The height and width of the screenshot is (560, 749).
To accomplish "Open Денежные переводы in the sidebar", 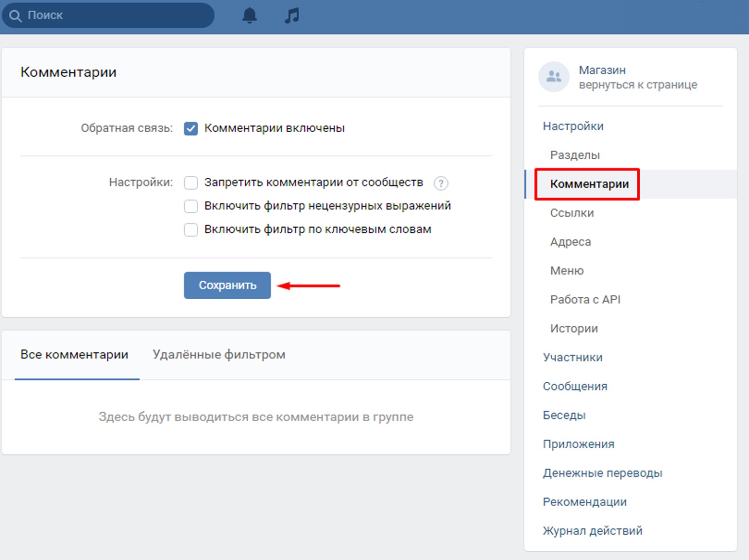I will [x=602, y=473].
